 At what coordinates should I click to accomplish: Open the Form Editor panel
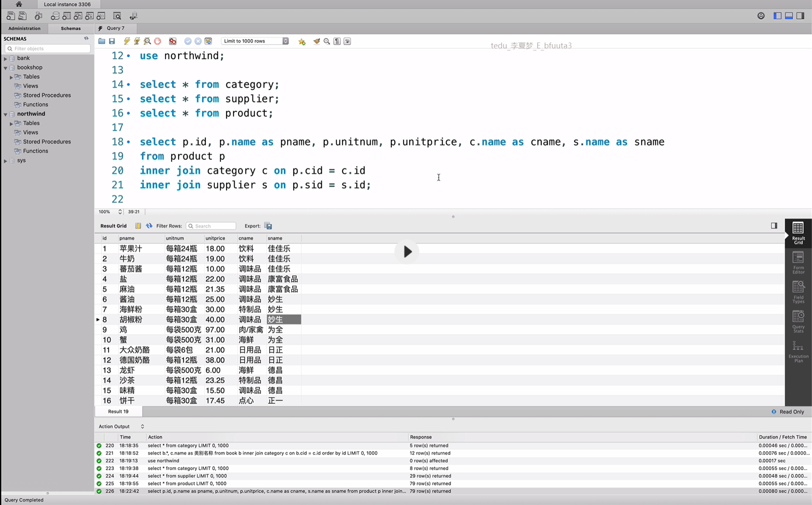(798, 263)
